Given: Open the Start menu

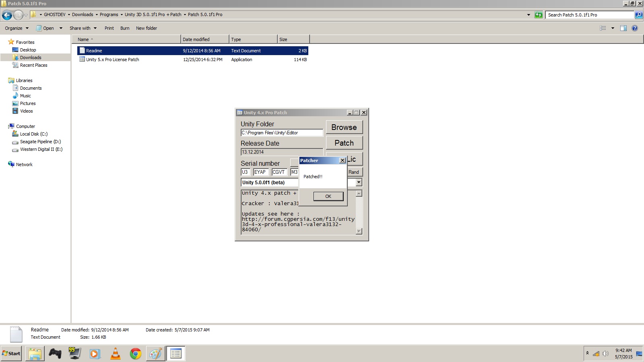Looking at the screenshot, I should 11,354.
